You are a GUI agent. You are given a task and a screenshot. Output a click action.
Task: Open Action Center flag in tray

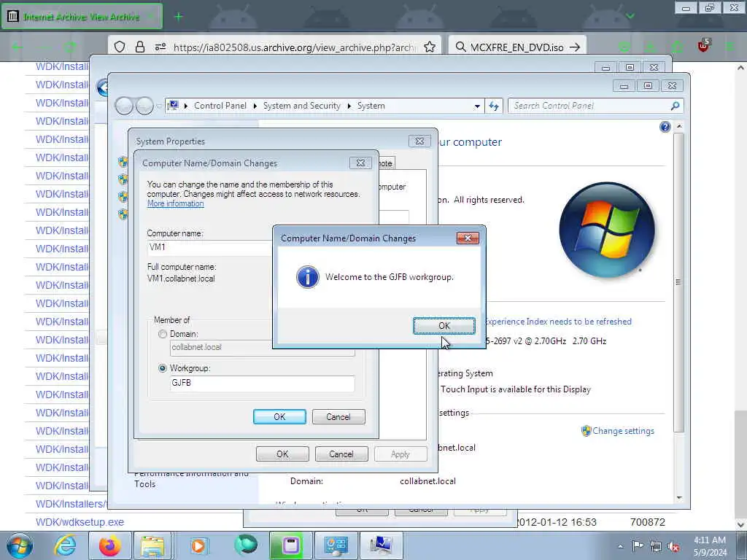[638, 545]
